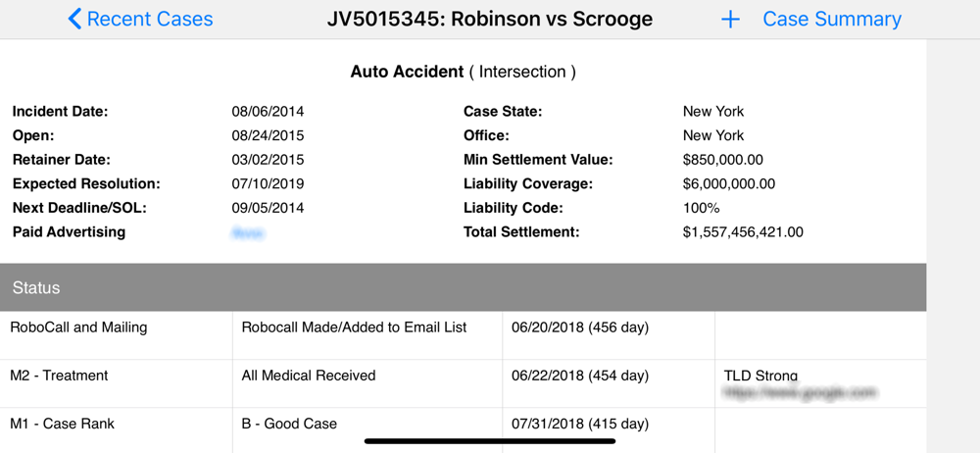Select the RoboCall and Mailing row
The width and height of the screenshot is (980, 453).
464,335
